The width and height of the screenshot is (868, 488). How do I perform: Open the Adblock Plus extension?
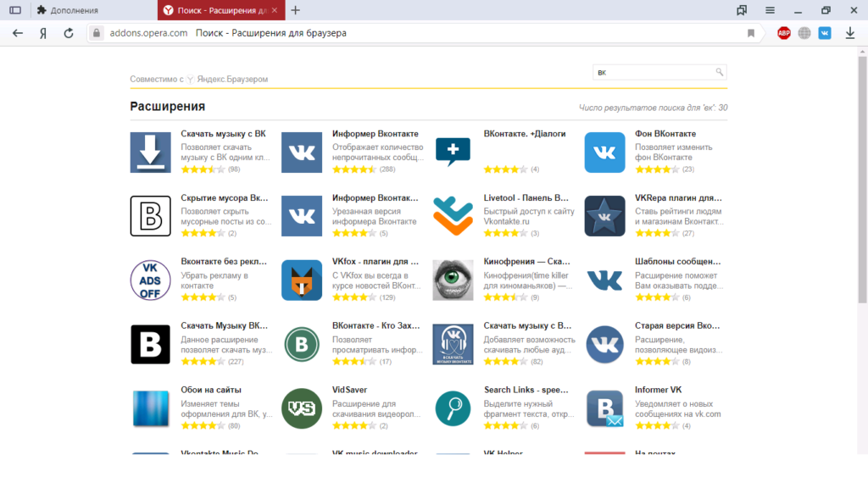click(x=784, y=33)
